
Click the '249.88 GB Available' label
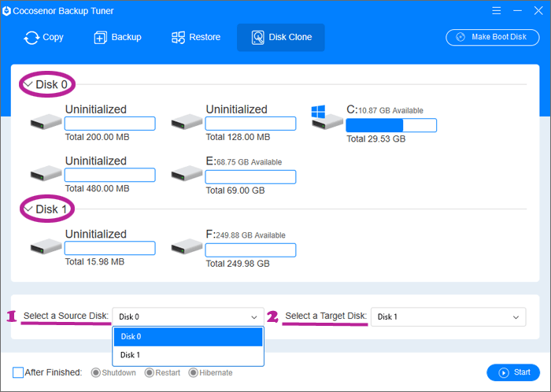(250, 235)
